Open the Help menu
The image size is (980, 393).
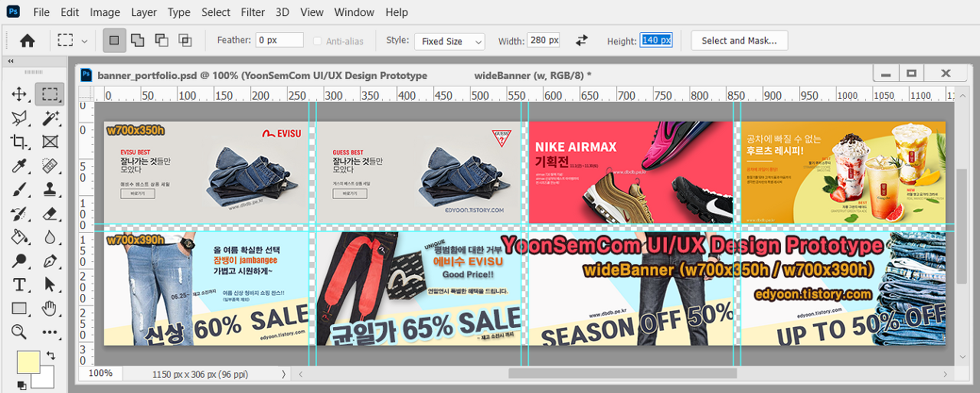pyautogui.click(x=397, y=12)
